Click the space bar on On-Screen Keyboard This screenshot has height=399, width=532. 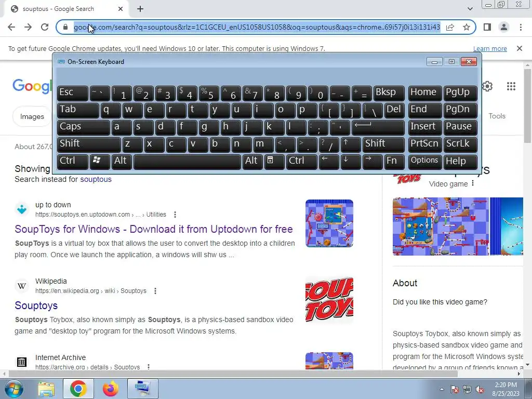click(187, 162)
